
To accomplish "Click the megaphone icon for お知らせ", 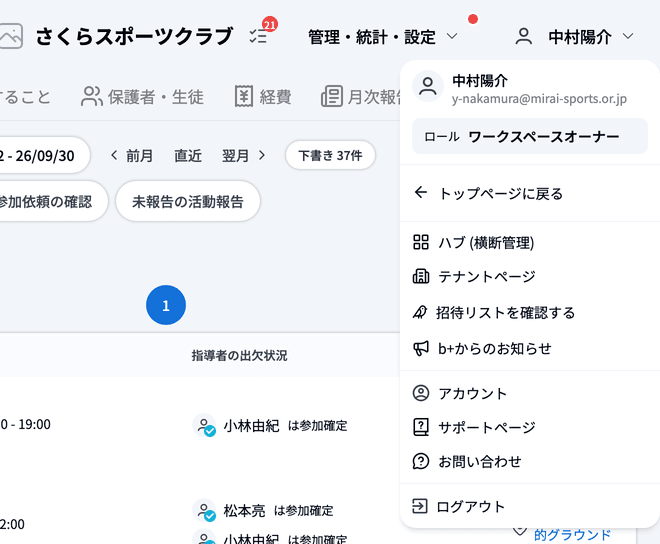I will 421,348.
